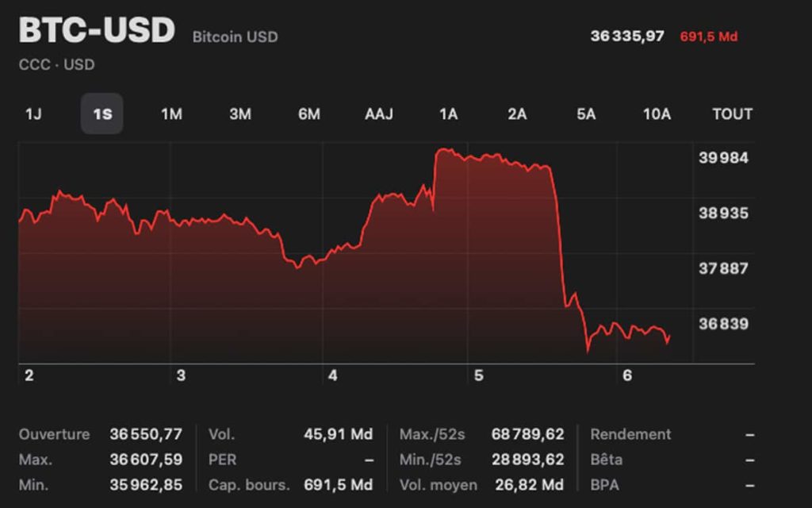Select the 1S one-week range
The height and width of the screenshot is (508, 812).
(x=102, y=114)
